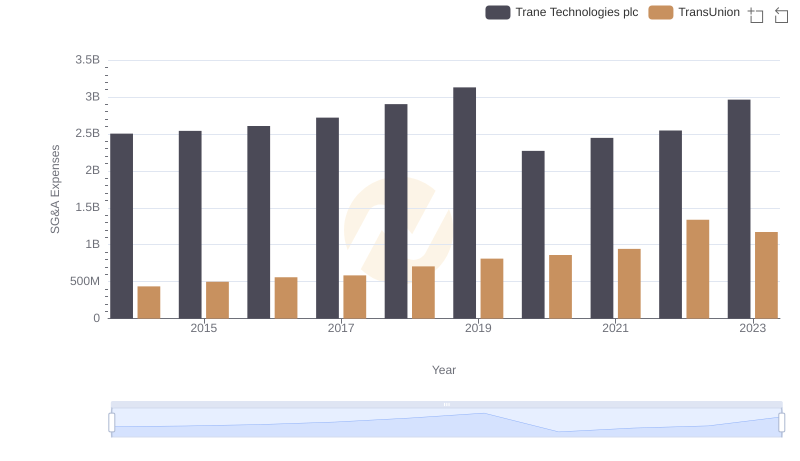800x461 pixels.
Task: Click the tan TransUnion legend swatch
Action: click(661, 13)
